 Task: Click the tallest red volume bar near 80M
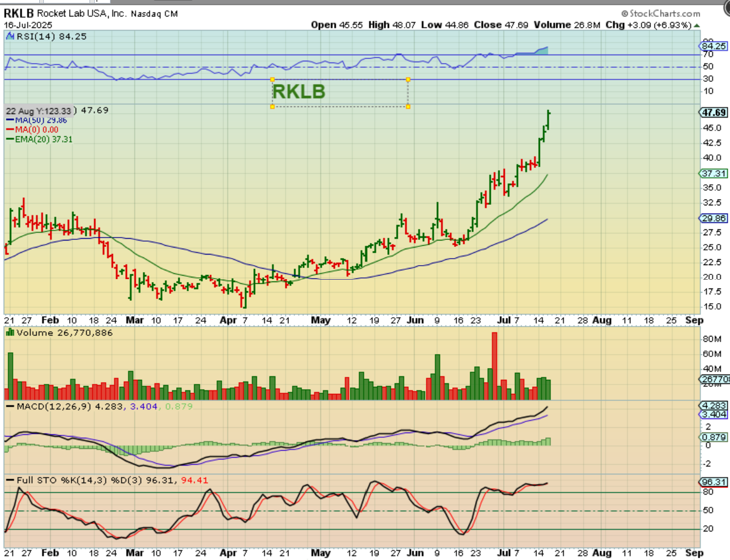(x=494, y=366)
